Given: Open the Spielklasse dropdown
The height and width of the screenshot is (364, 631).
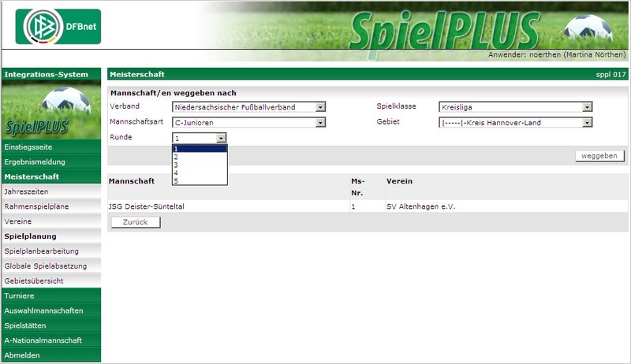Looking at the screenshot, I should (x=515, y=108).
